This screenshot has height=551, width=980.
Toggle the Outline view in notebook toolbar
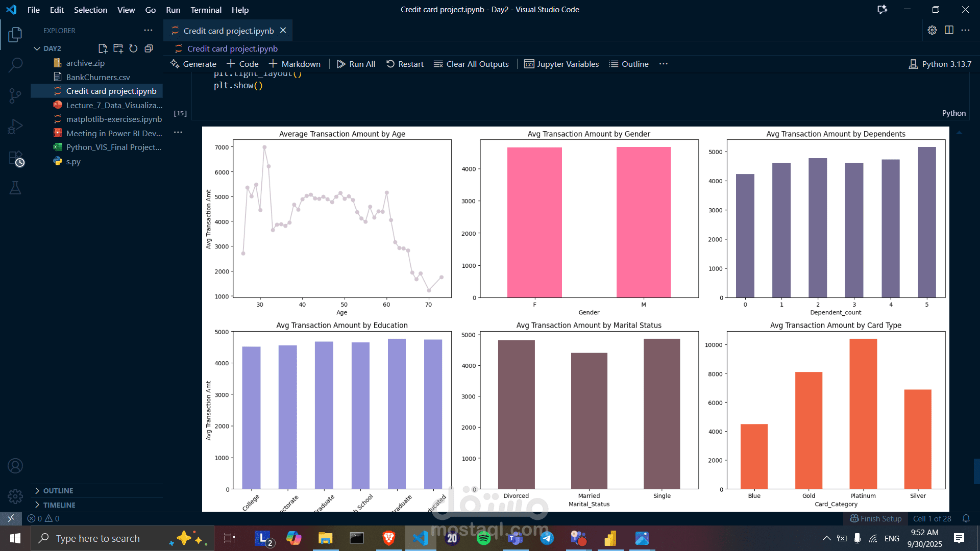[629, 64]
